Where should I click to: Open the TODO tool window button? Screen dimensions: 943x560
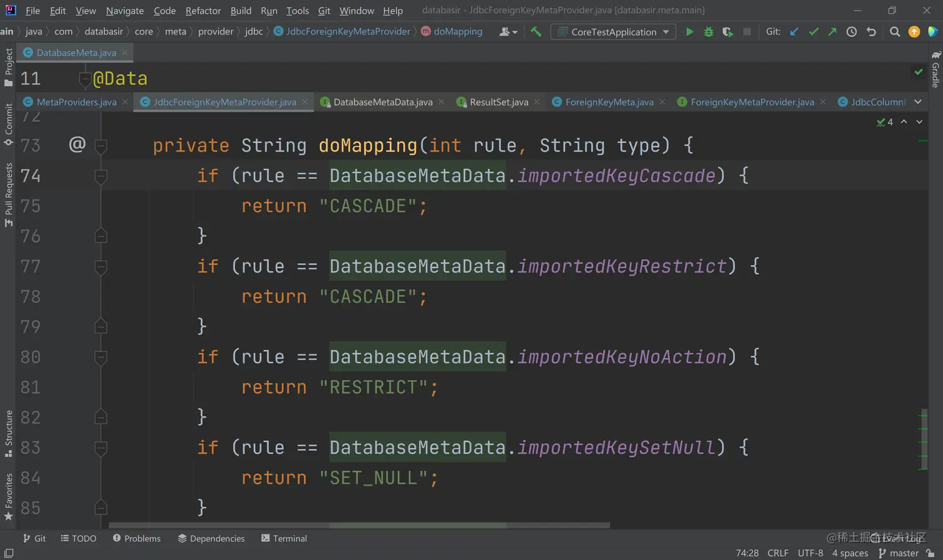click(x=79, y=538)
